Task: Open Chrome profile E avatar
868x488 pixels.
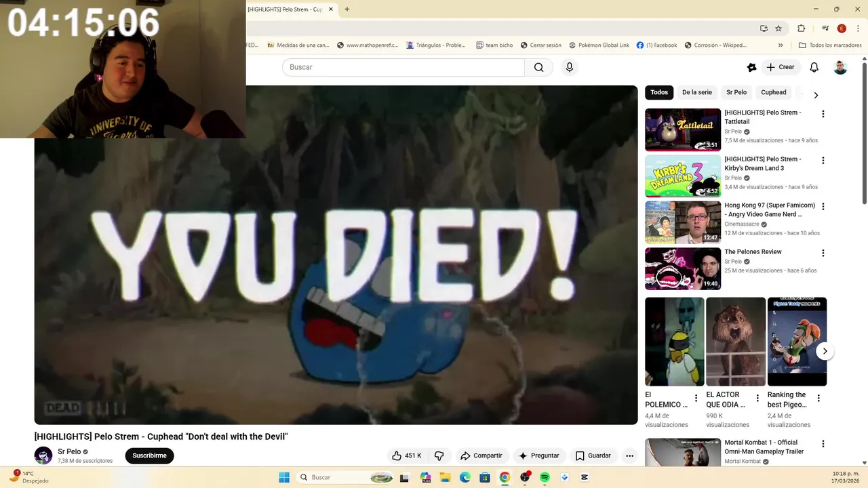Action: [842, 28]
